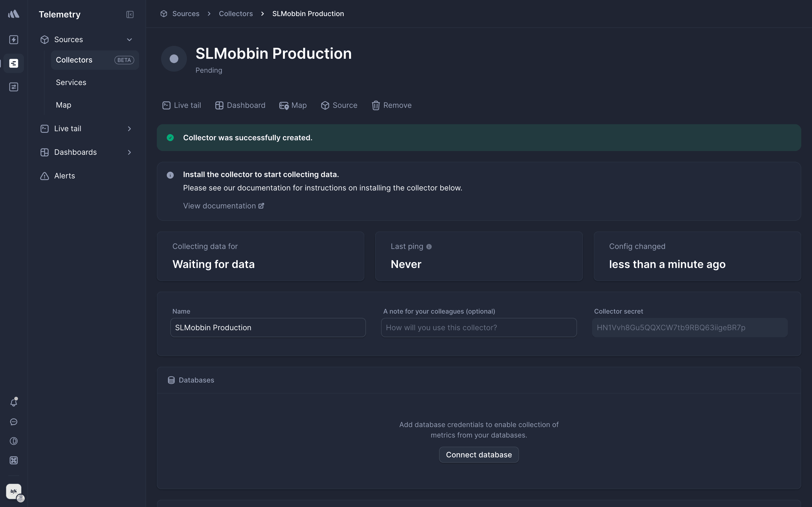Go to Collectors breadcrumb link
812x507 pixels.
(236, 14)
